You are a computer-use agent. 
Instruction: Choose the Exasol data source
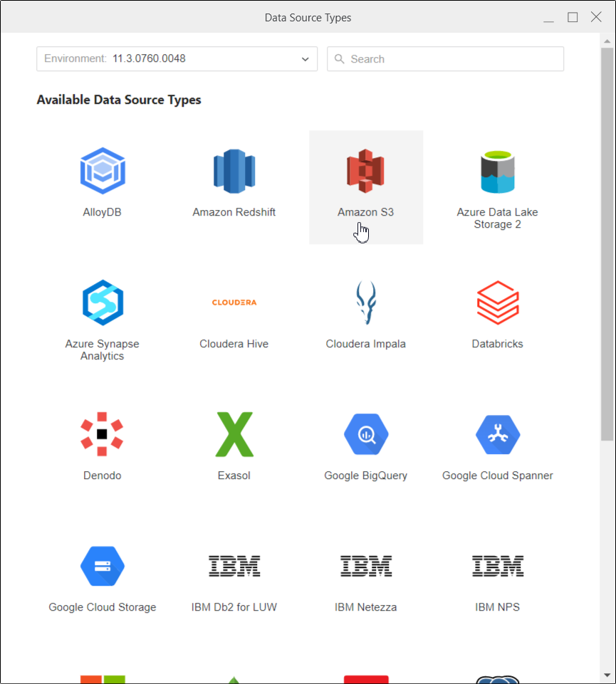pos(234,434)
